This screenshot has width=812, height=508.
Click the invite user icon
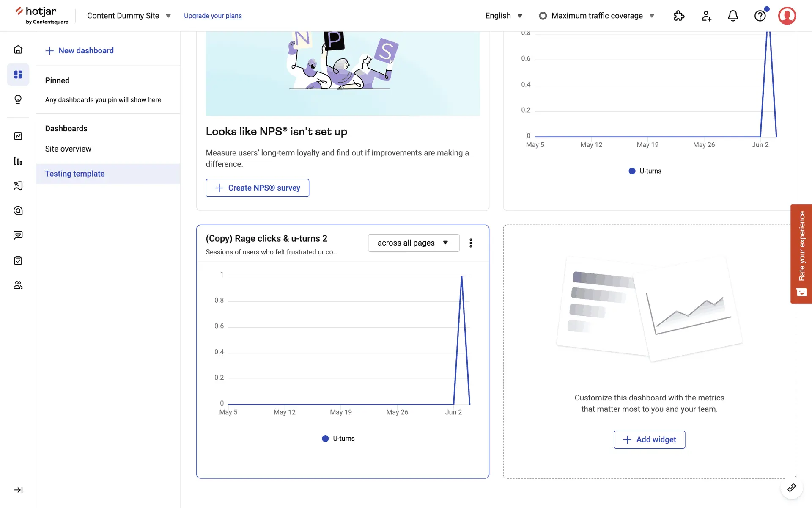706,16
